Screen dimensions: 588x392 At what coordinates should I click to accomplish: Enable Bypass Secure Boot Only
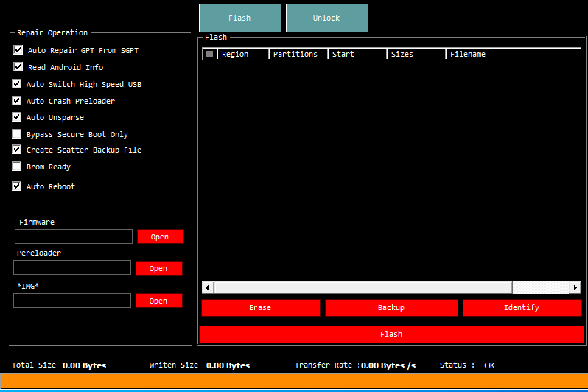(x=17, y=134)
